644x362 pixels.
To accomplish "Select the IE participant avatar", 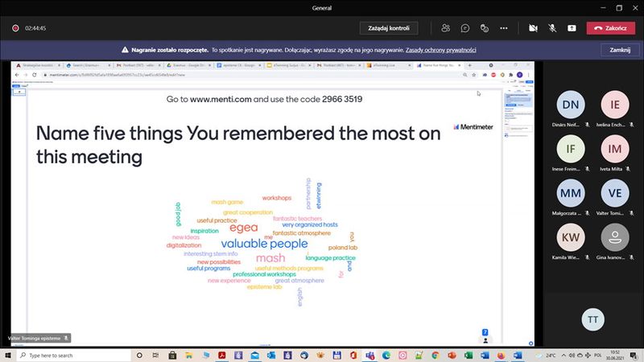I will [615, 105].
